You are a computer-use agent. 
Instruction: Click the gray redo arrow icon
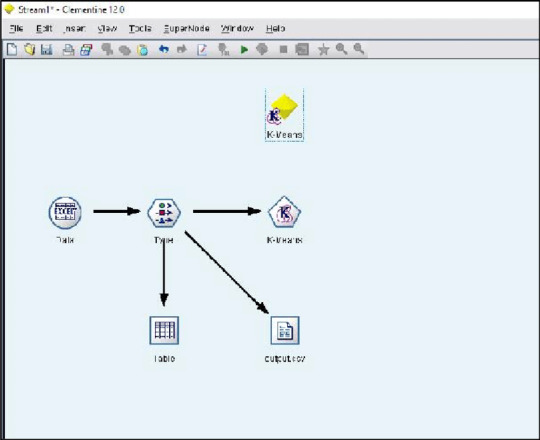click(x=181, y=49)
